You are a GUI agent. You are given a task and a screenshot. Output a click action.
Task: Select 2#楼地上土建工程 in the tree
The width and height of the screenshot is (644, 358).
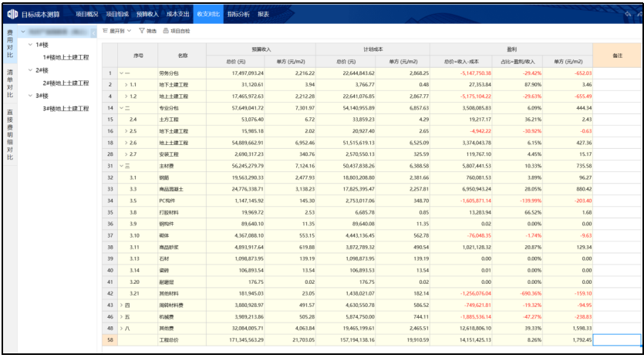(x=66, y=83)
